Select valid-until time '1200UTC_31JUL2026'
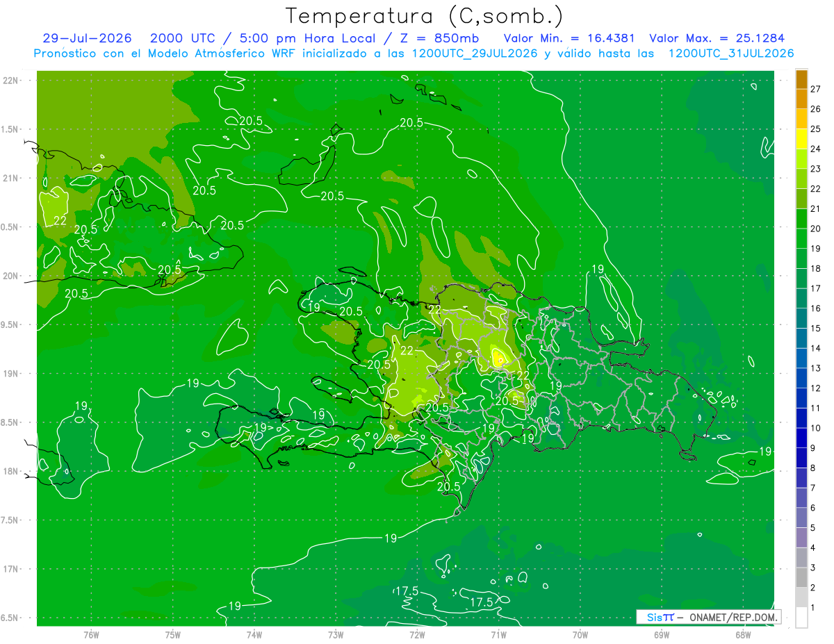The image size is (834, 644). (731, 53)
